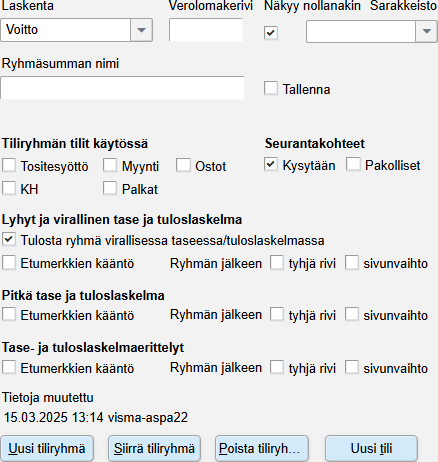Click the Uusi tili button
The width and height of the screenshot is (438, 462).
pos(371,448)
